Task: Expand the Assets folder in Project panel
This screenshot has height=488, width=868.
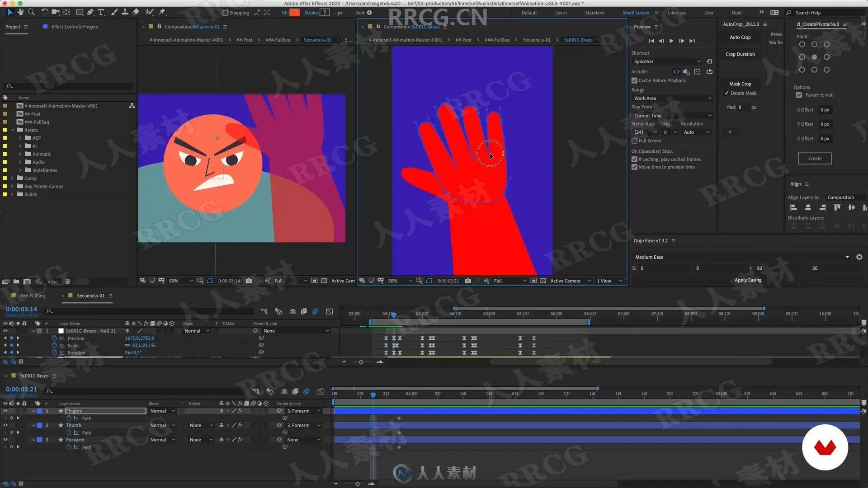Action: (x=13, y=130)
